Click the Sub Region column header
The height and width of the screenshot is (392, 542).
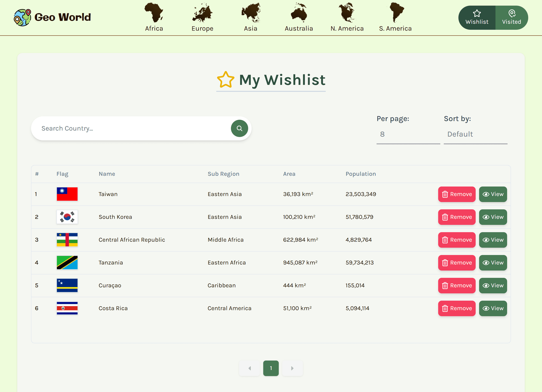coord(224,174)
